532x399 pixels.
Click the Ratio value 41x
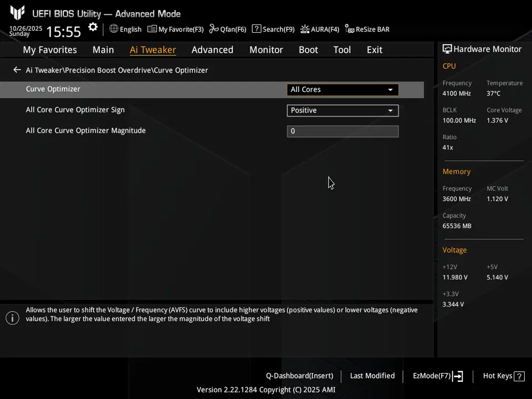click(x=448, y=147)
